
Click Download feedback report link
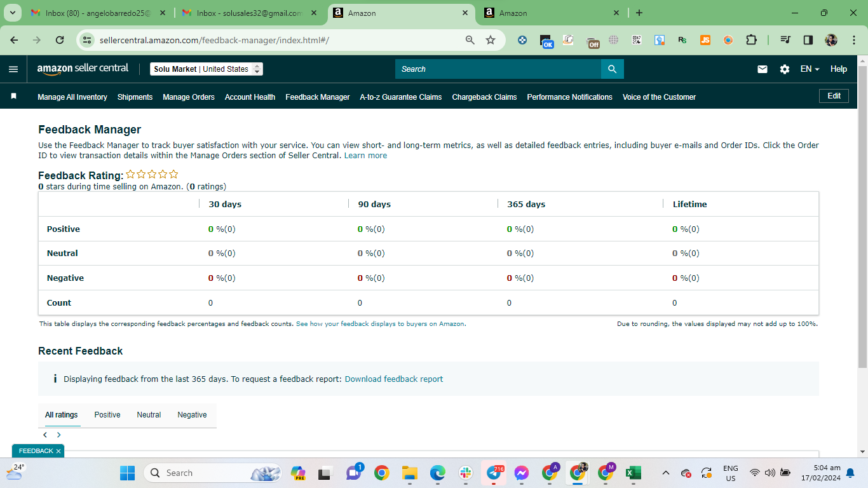[394, 379]
